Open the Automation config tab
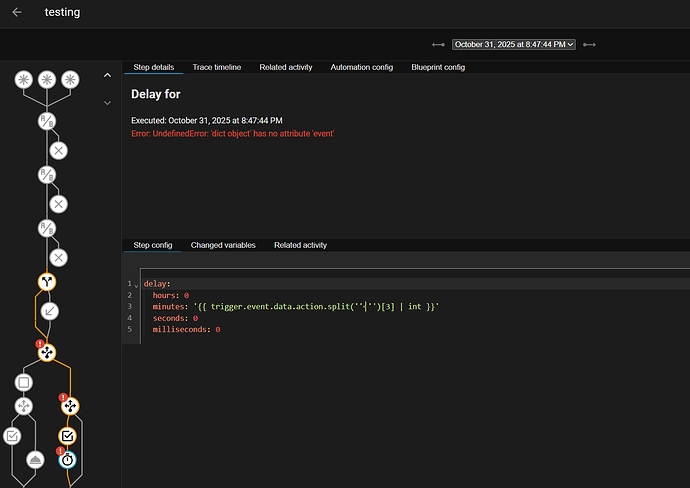This screenshot has height=488, width=690. (361, 67)
